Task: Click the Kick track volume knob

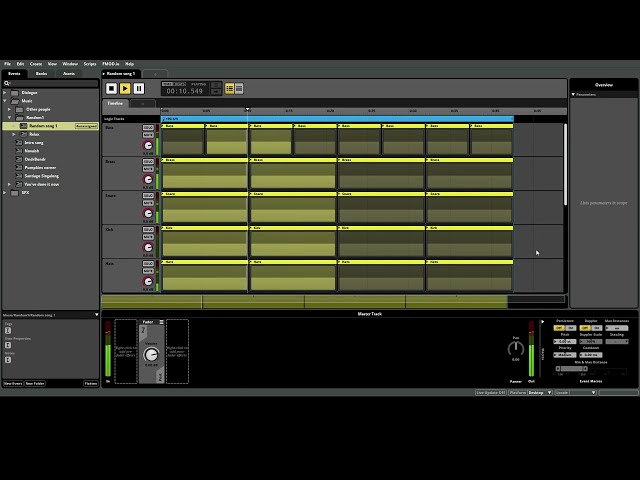Action: (148, 247)
